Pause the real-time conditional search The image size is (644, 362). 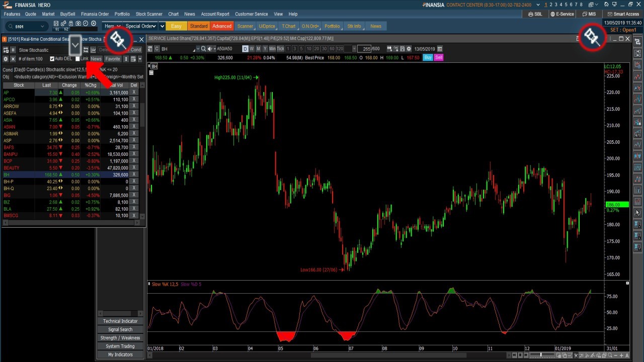click(x=13, y=50)
